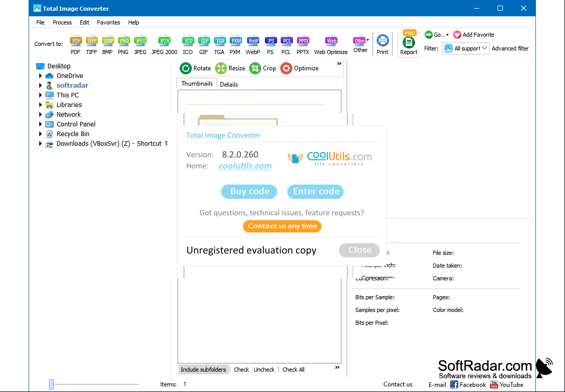Open the Process menu
The width and height of the screenshot is (565, 392).
[x=62, y=22]
